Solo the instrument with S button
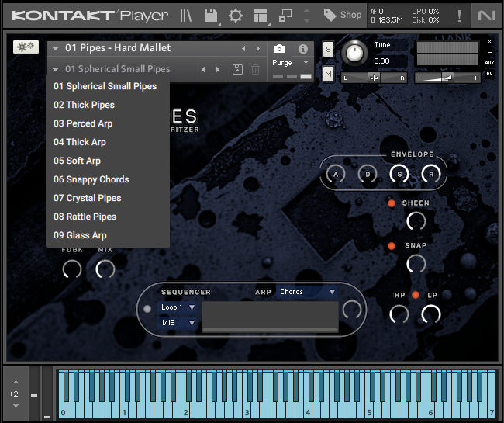Image resolution: width=504 pixels, height=423 pixels. tap(328, 49)
